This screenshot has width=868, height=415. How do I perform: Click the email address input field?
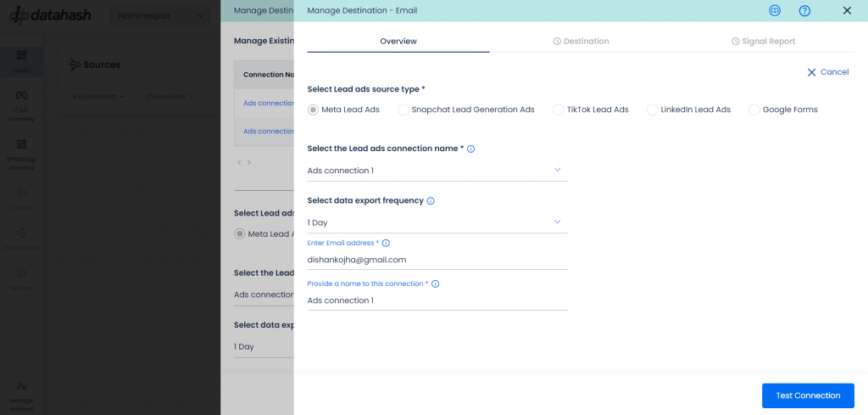coord(437,260)
